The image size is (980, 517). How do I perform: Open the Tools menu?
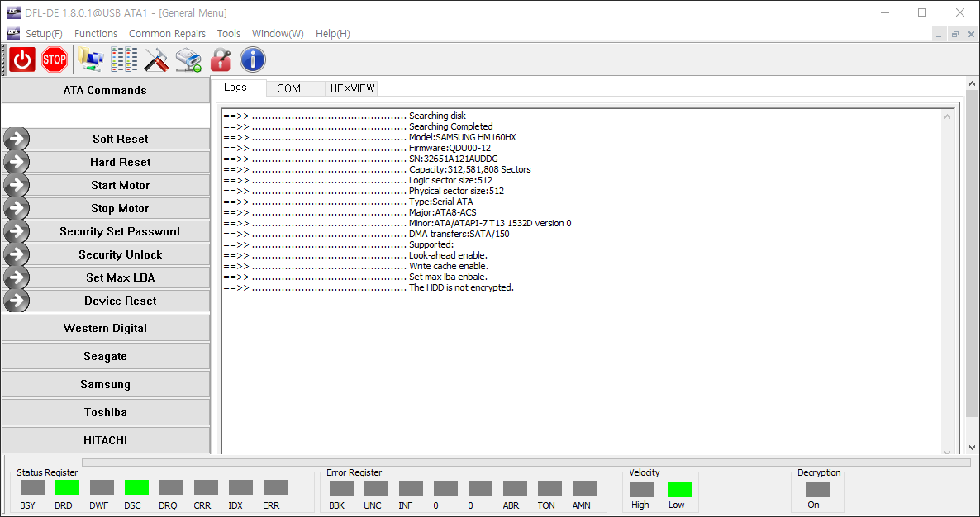click(x=229, y=34)
